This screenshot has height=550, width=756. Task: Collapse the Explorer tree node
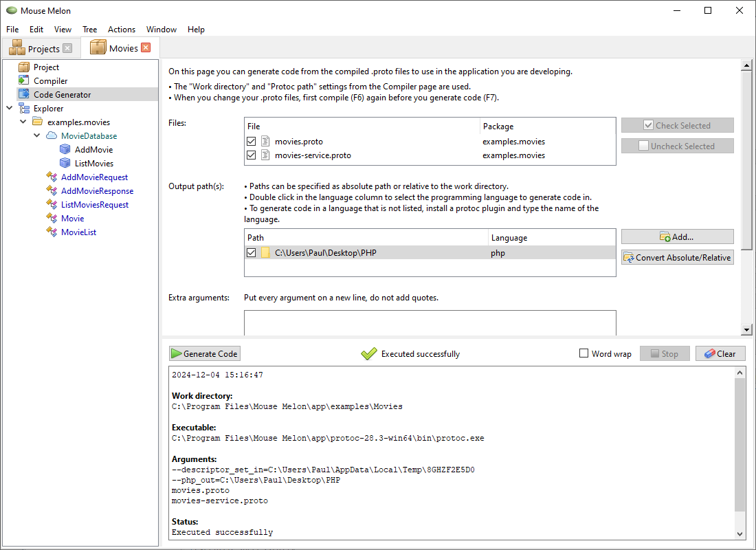coord(10,109)
